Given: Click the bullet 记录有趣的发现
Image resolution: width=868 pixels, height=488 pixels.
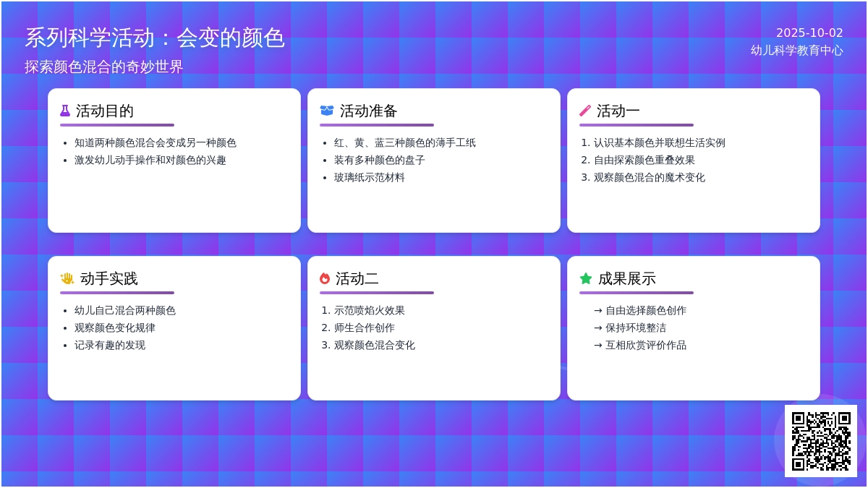Looking at the screenshot, I should [110, 346].
